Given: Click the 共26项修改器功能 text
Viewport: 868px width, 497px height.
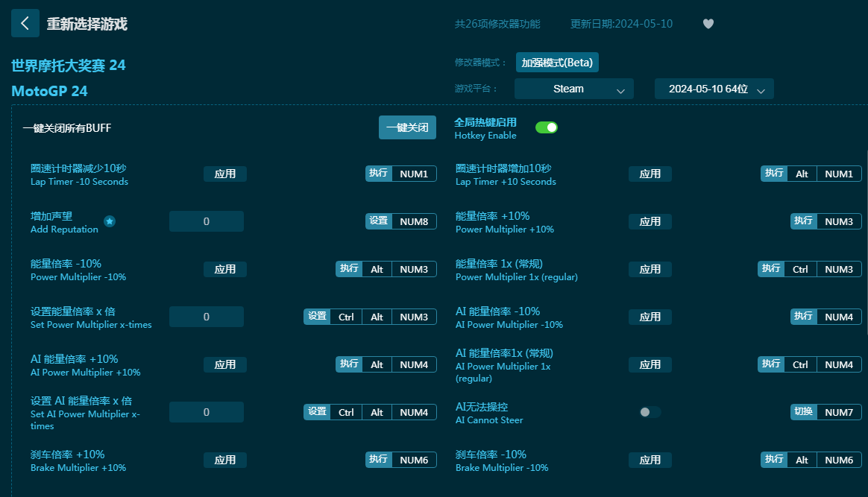Looking at the screenshot, I should [497, 24].
